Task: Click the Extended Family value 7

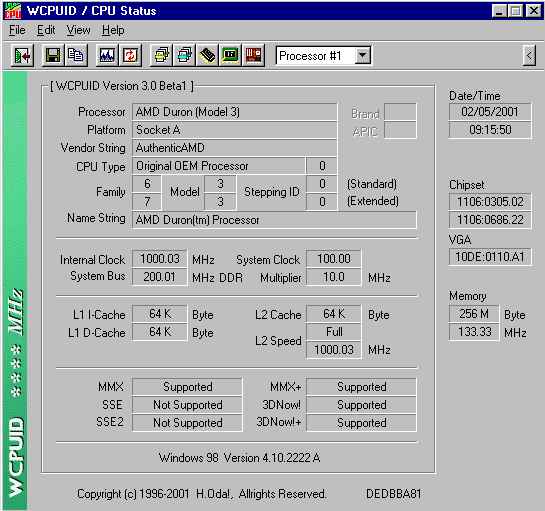Action: pos(147,202)
